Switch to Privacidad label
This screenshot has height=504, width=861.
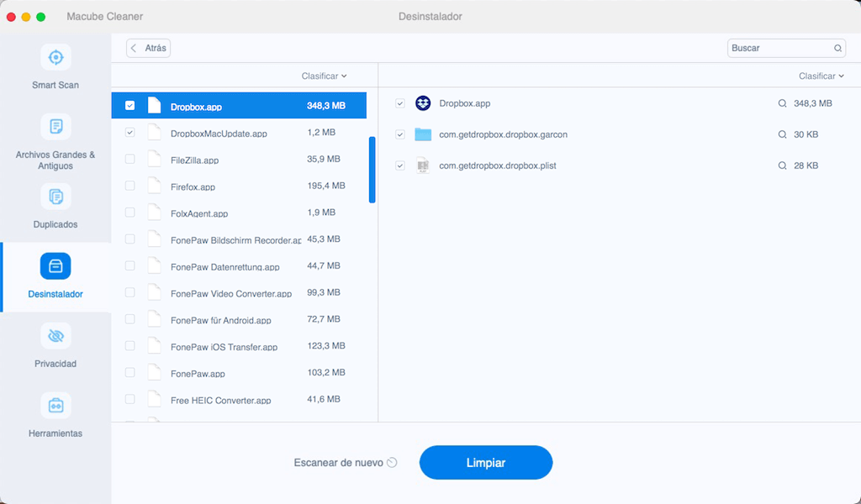[x=55, y=364]
